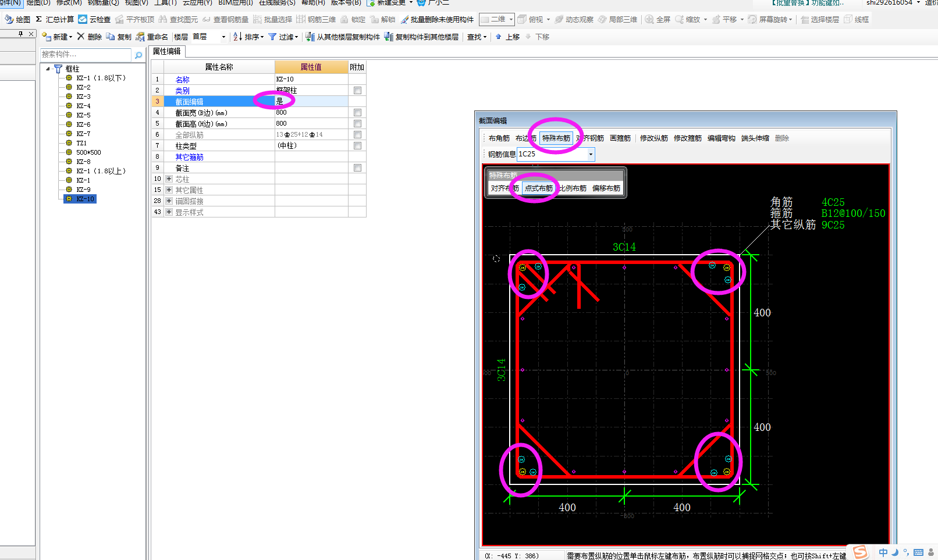Image resolution: width=938 pixels, height=560 pixels.
Task: Click 修改纵筋 in section editor
Action: click(654, 138)
